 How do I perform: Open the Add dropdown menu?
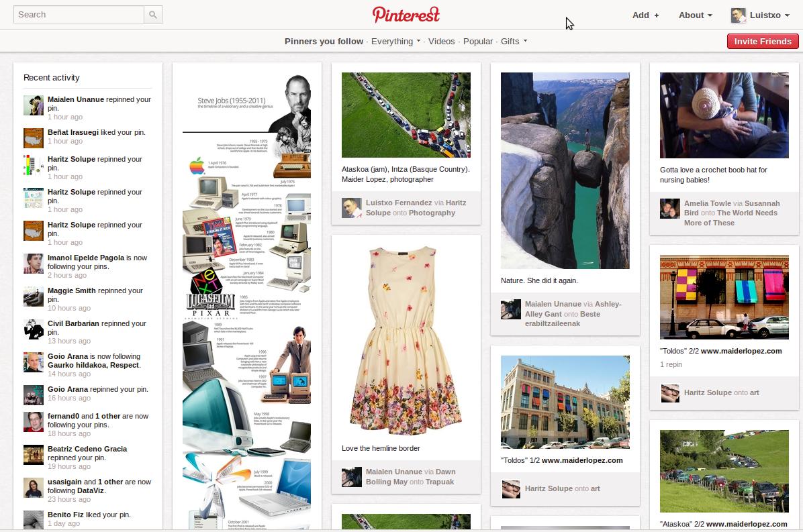pos(645,15)
